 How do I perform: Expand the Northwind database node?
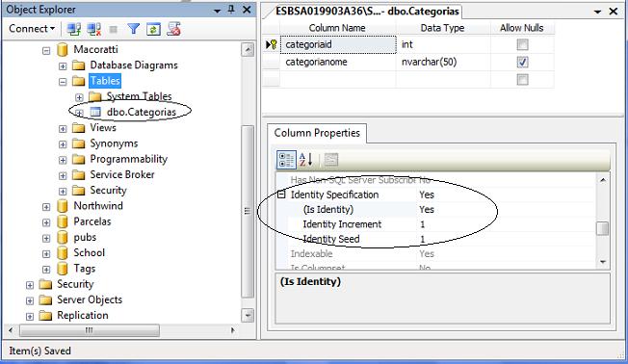pyautogui.click(x=46, y=207)
